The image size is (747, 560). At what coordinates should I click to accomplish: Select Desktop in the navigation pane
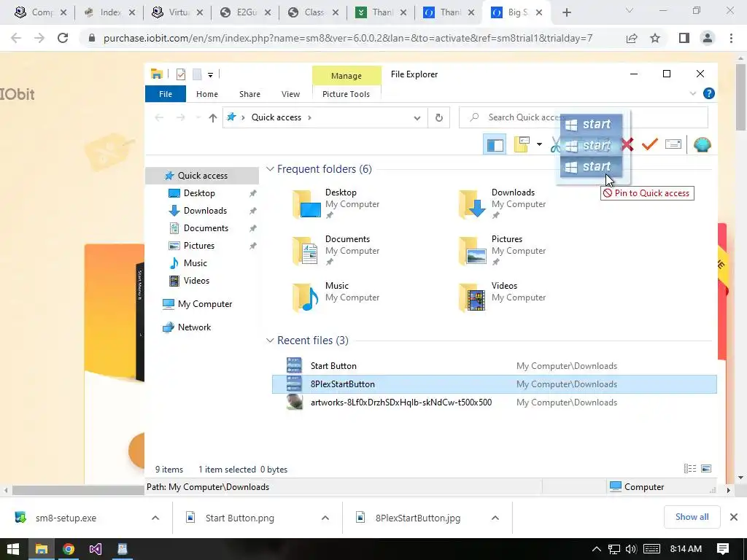pyautogui.click(x=199, y=193)
